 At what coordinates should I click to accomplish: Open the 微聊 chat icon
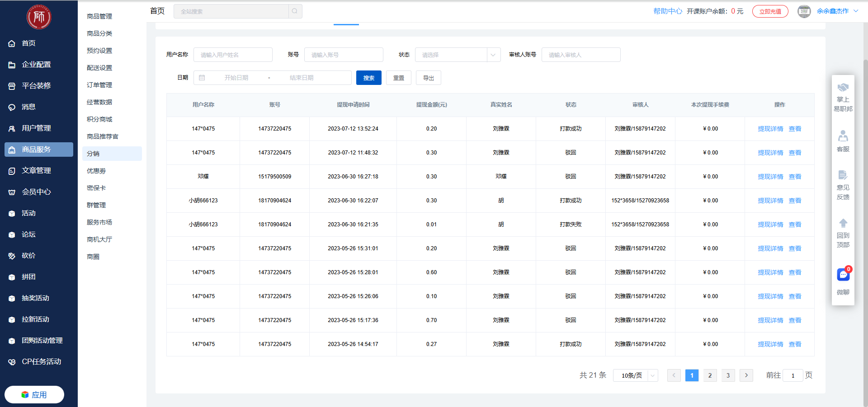(843, 275)
